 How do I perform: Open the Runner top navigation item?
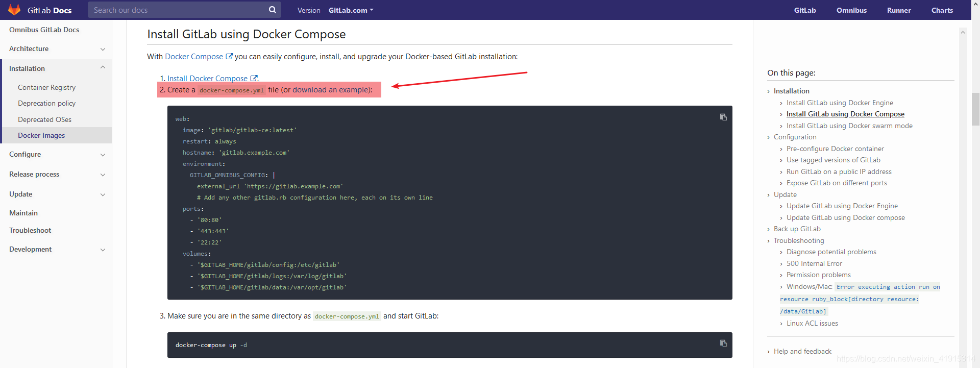pyautogui.click(x=899, y=10)
